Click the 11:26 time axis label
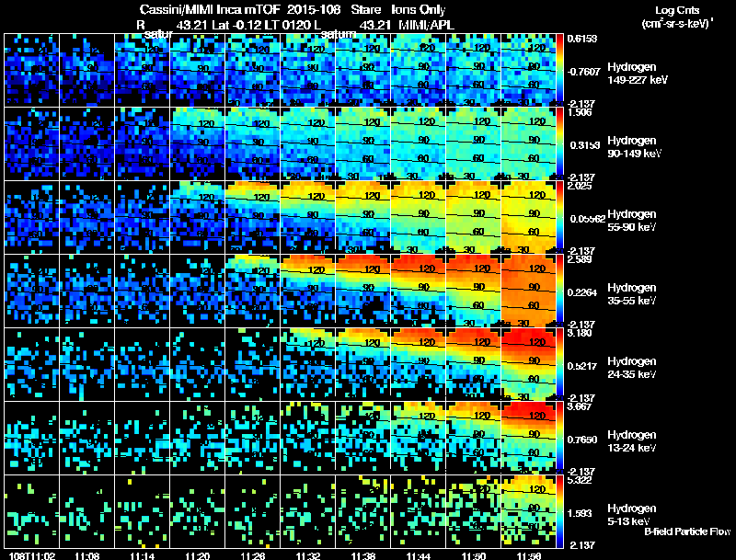Image resolution: width=736 pixels, height=560 pixels. pyautogui.click(x=252, y=555)
